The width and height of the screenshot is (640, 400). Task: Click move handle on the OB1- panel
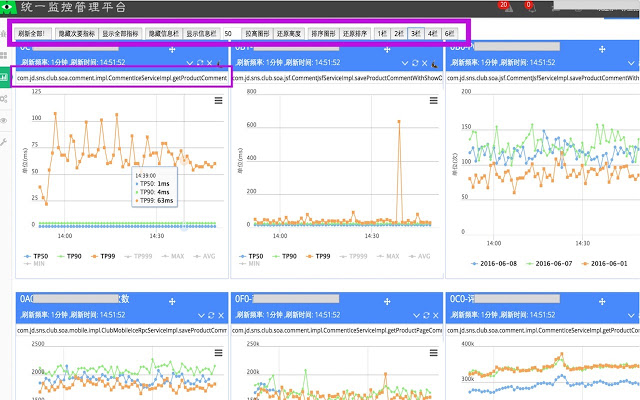click(387, 49)
